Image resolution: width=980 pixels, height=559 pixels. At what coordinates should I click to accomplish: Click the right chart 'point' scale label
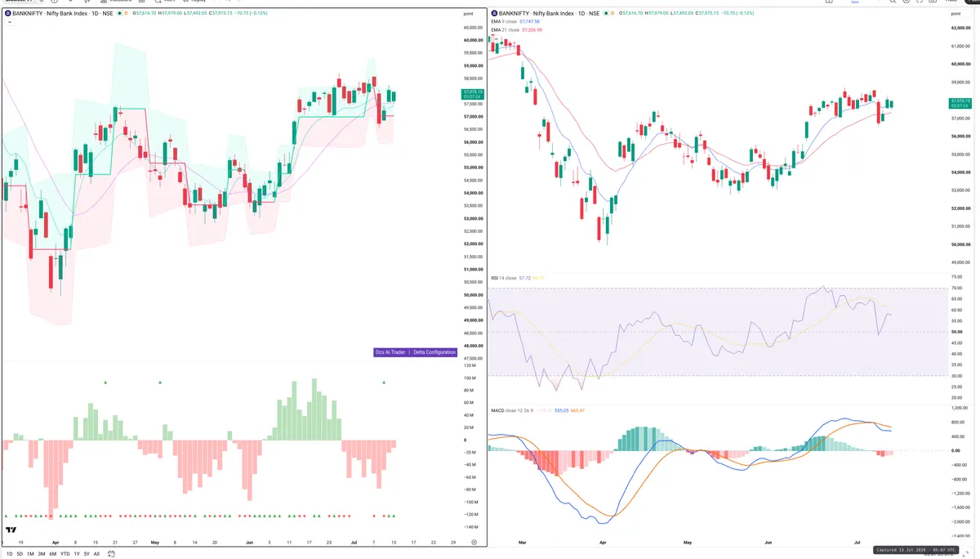957,14
